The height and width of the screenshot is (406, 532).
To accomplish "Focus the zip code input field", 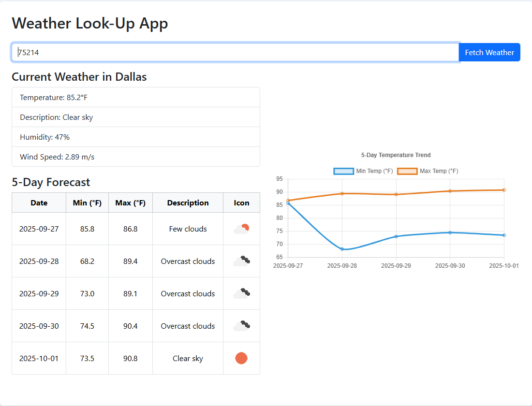I will coord(235,53).
